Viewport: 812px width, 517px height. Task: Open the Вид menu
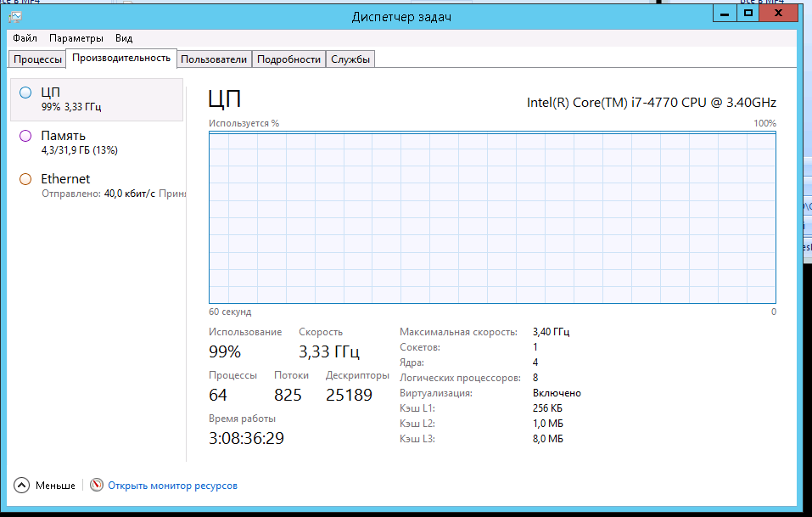click(124, 38)
